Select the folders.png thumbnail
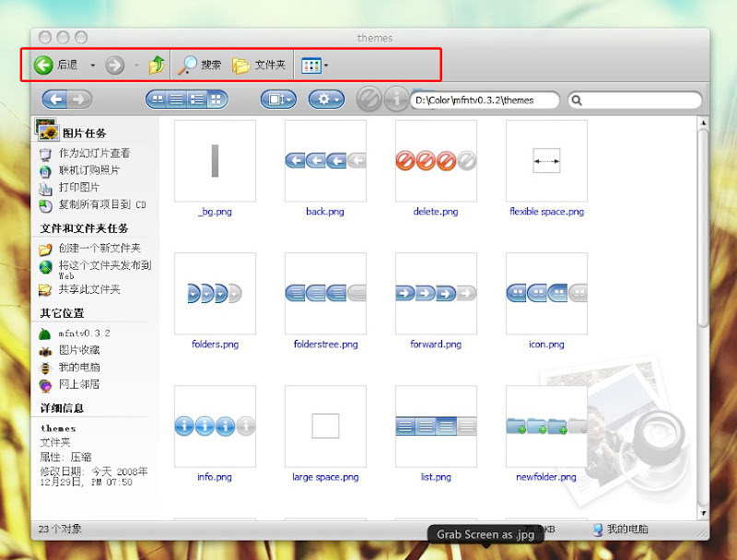Image resolution: width=737 pixels, height=560 pixels. click(215, 294)
